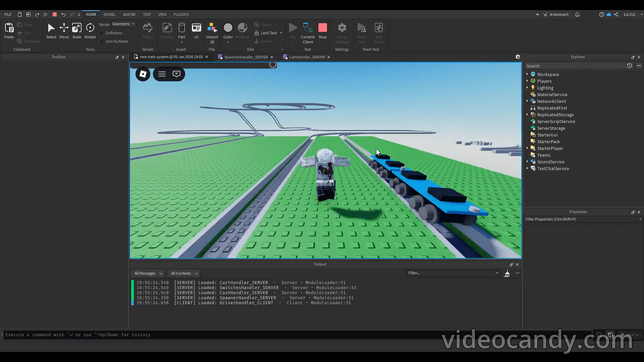
Task: Open the FILE menu
Action: (x=8, y=14)
